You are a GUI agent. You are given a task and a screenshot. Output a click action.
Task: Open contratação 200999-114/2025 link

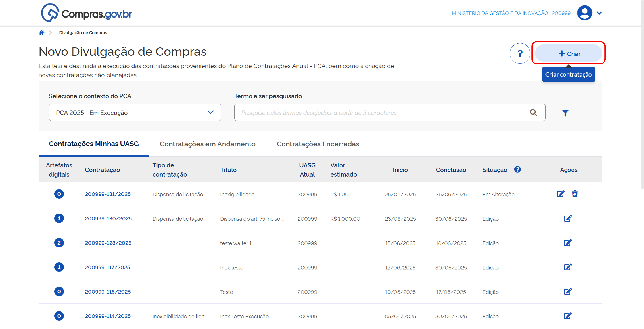tap(108, 316)
